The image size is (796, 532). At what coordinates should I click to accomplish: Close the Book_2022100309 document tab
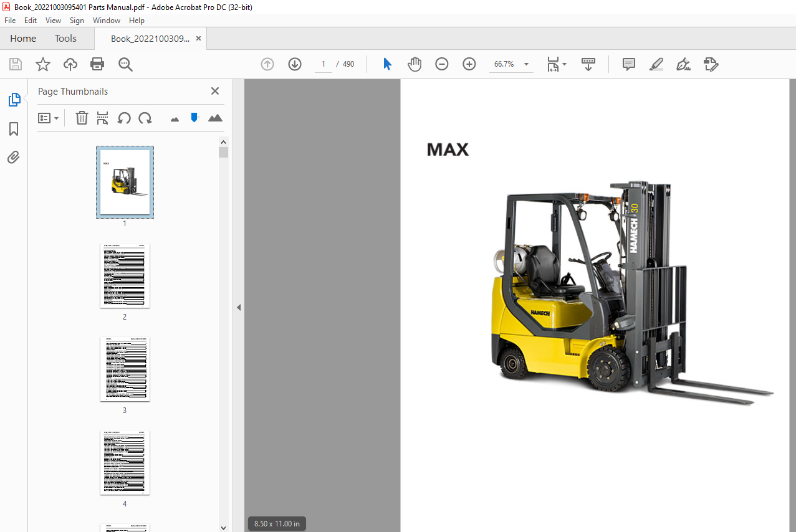[x=198, y=39]
